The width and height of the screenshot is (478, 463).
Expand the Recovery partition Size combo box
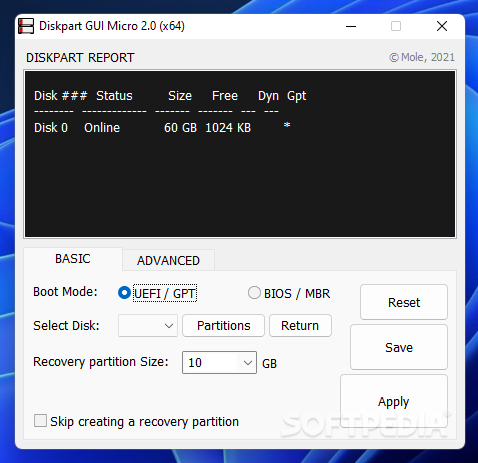(x=247, y=362)
